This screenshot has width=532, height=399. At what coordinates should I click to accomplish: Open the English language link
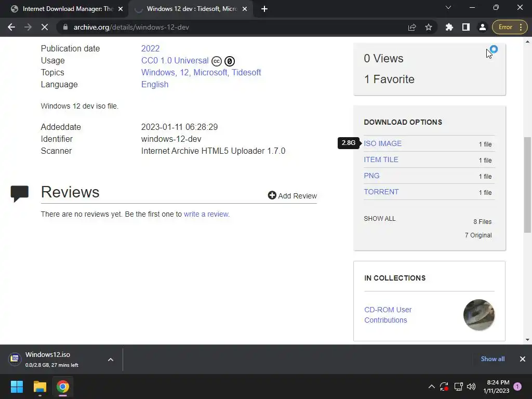coord(155,85)
